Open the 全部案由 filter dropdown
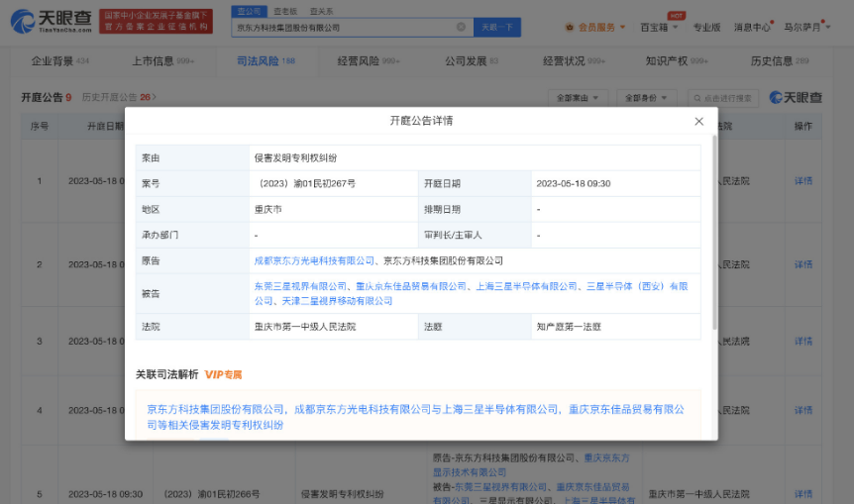854x504 pixels. tap(578, 98)
